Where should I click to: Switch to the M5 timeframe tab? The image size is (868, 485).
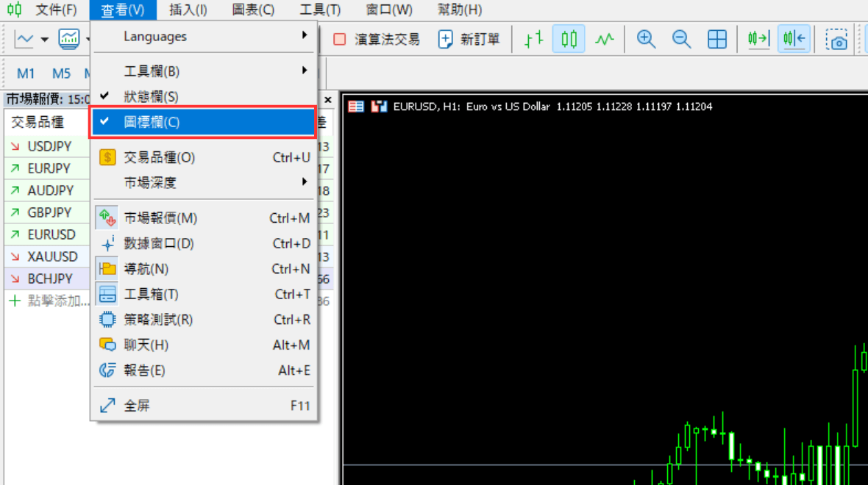61,73
